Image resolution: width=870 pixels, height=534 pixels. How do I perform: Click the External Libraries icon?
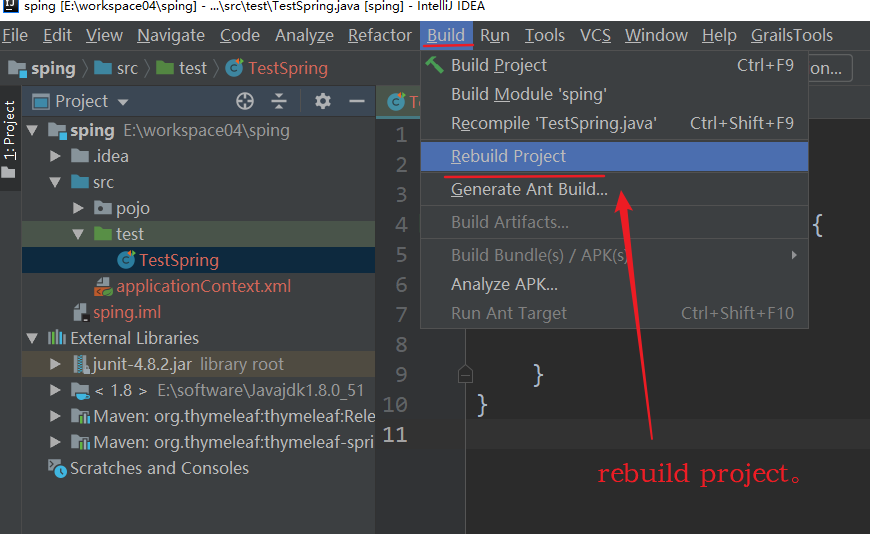[57, 337]
